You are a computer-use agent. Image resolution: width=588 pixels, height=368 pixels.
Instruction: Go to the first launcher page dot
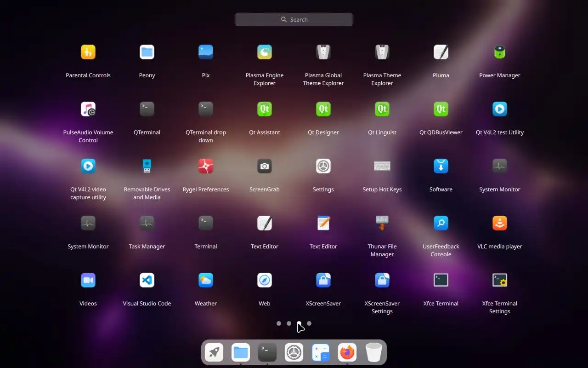(279, 323)
